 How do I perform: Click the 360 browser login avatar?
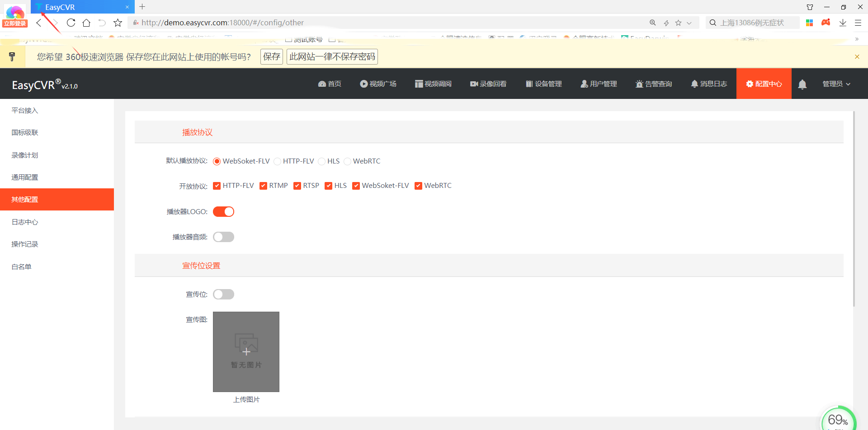click(x=15, y=16)
